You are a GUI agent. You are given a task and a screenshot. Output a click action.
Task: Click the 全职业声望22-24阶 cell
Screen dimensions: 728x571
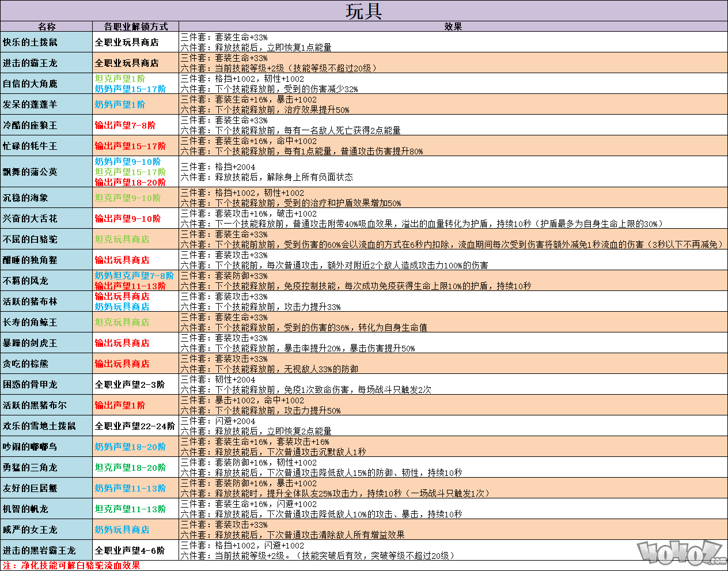[x=135, y=426]
